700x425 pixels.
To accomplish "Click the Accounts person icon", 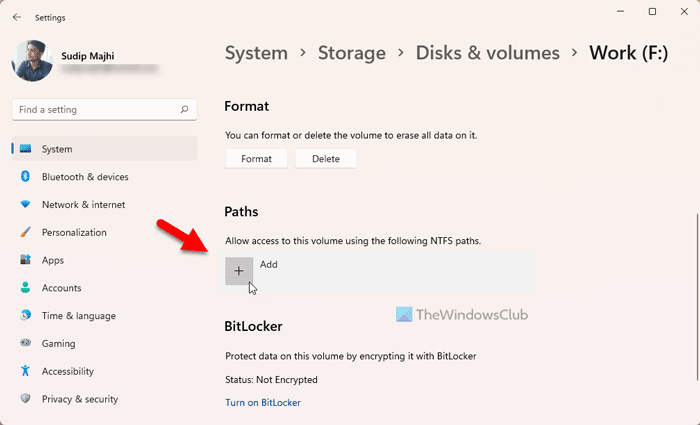I will pos(26,288).
